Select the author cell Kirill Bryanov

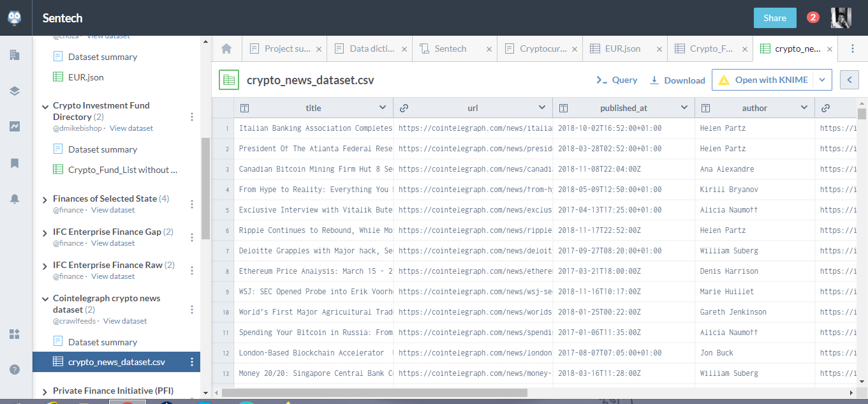tap(755, 190)
